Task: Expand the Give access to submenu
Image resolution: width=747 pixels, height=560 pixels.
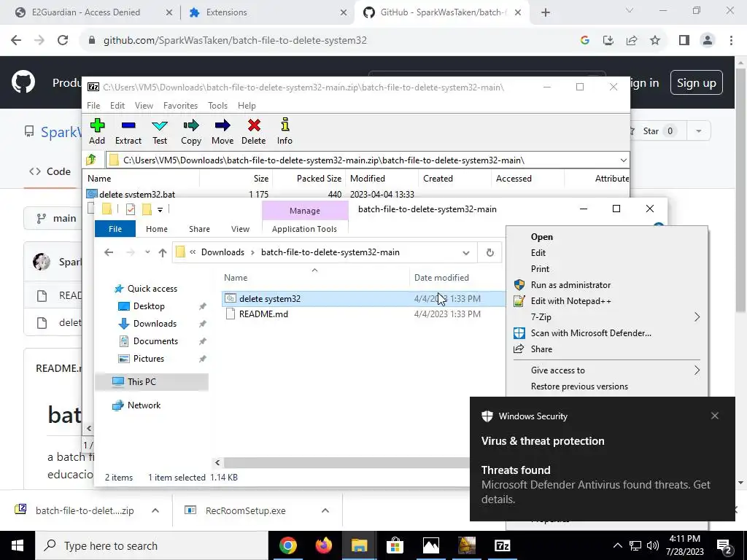Action: [x=697, y=370]
